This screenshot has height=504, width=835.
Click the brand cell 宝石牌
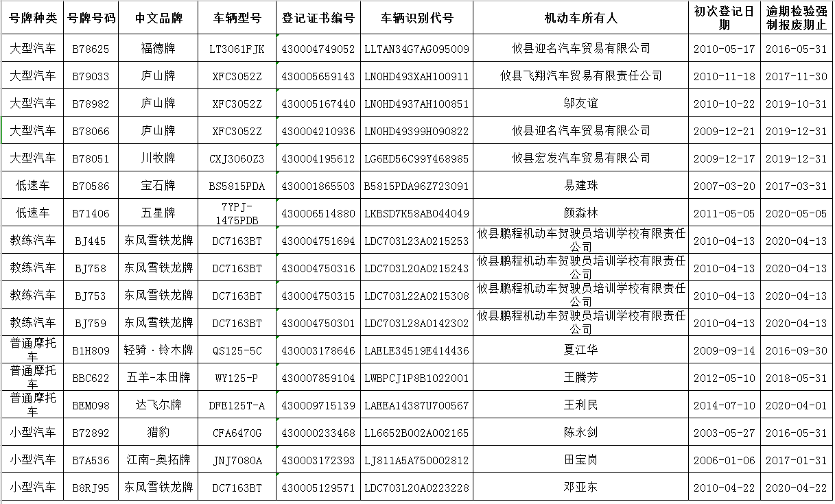[x=158, y=186]
